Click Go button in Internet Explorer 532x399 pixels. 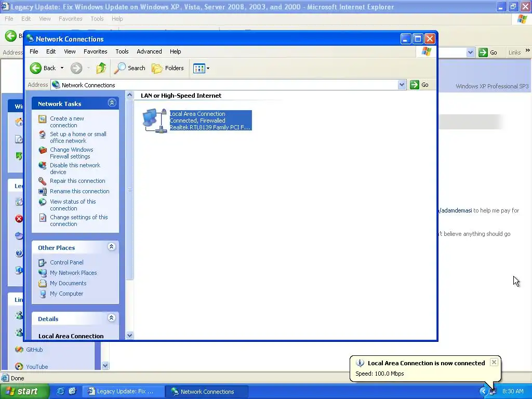coord(488,52)
